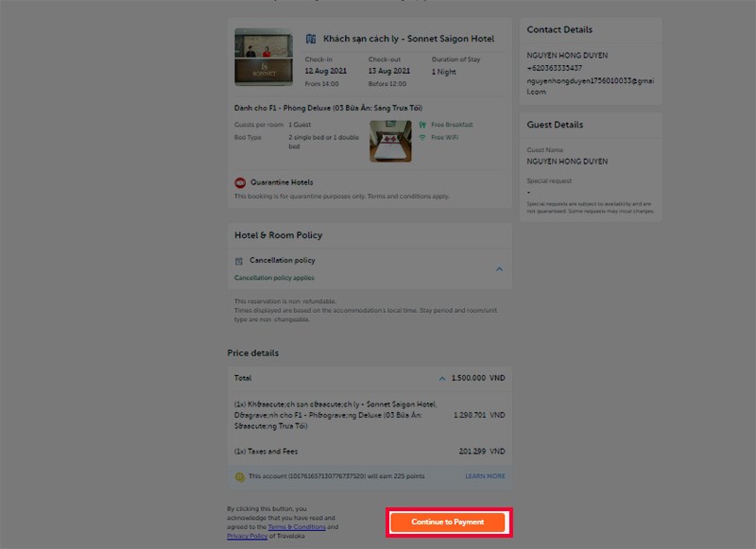Open the Privacy Policy link
Viewport: 756px width, 549px height.
pos(247,536)
